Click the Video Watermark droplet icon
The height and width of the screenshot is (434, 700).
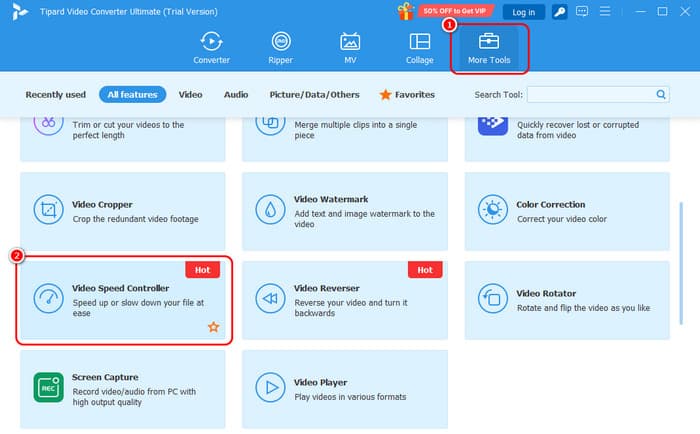point(270,209)
